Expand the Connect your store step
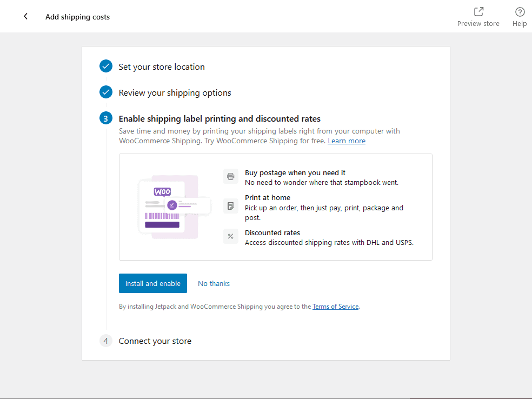 pyautogui.click(x=155, y=341)
